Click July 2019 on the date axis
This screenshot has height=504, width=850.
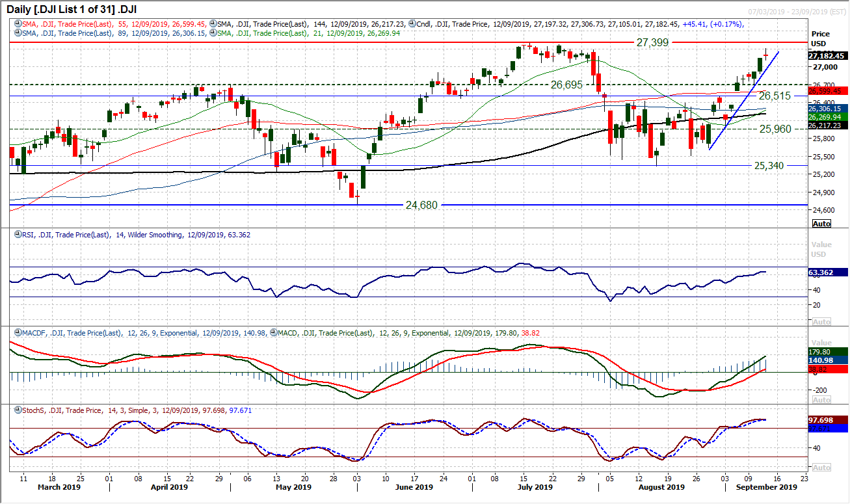[x=535, y=487]
